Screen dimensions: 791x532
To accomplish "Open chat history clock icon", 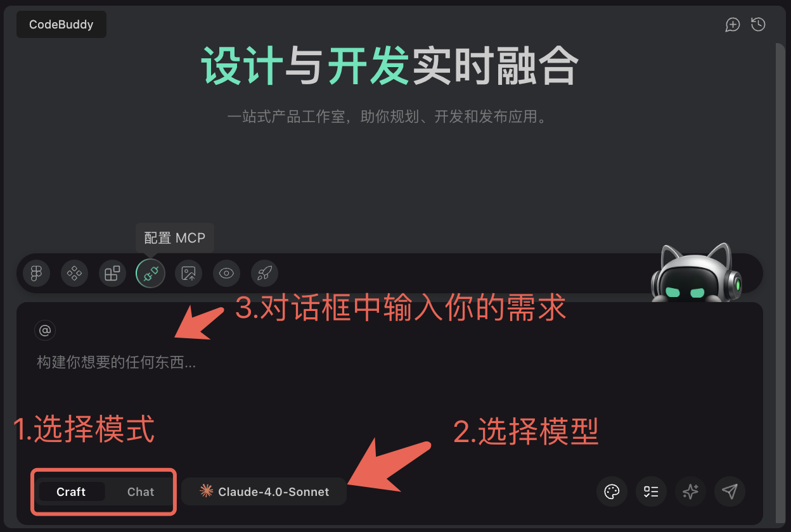I will [x=758, y=25].
